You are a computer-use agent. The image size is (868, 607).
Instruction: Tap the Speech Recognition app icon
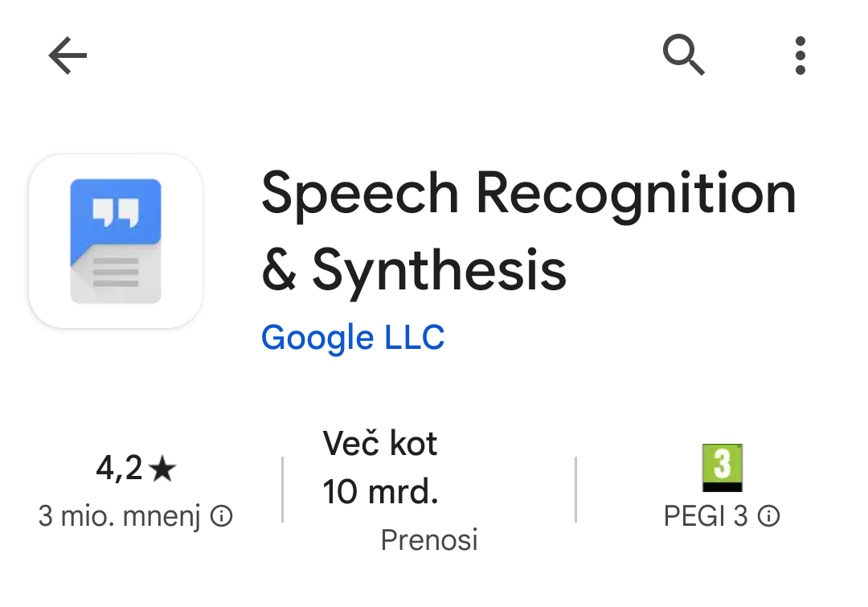pos(116,241)
